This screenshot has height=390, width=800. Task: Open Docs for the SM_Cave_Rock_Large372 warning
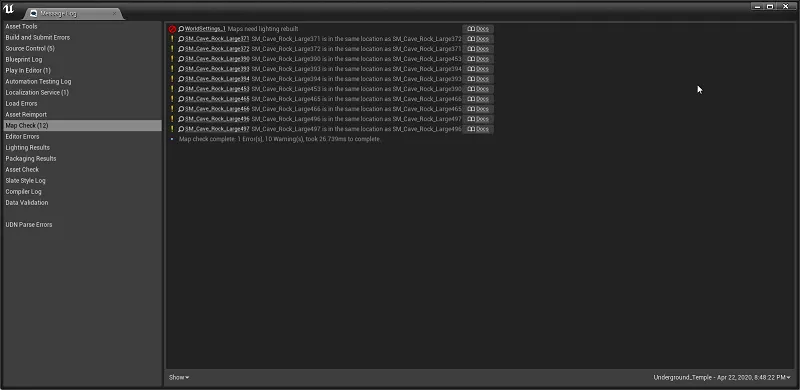click(478, 49)
